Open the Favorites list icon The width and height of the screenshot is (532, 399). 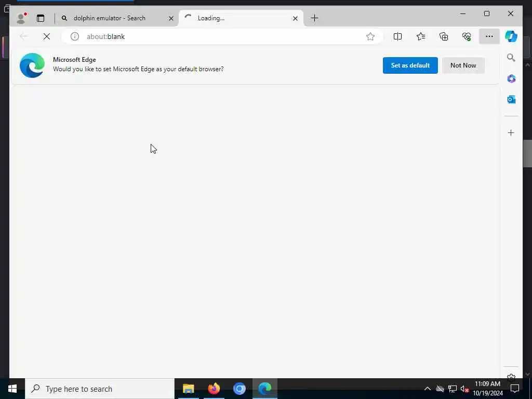pos(421,36)
